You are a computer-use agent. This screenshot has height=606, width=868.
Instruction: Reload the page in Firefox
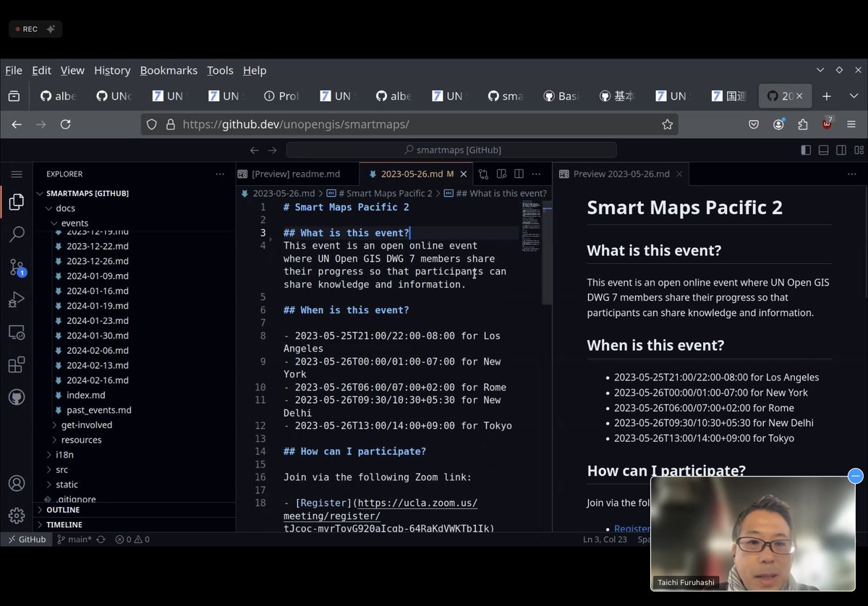click(65, 124)
